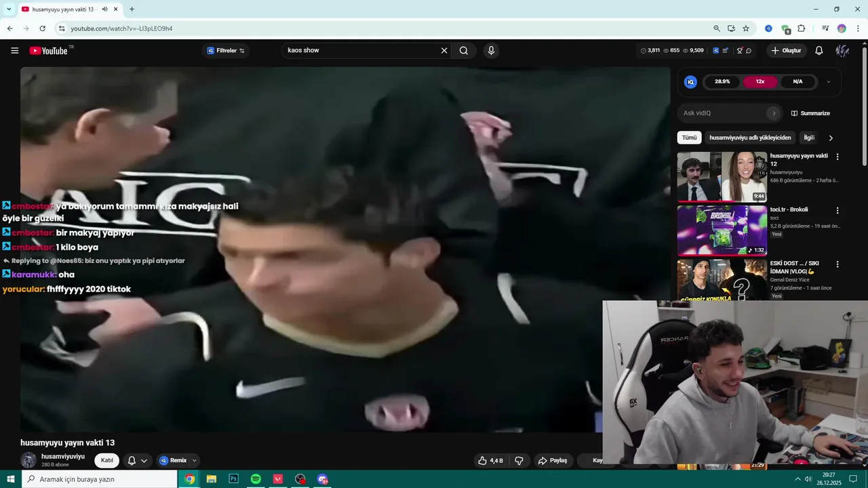Clear the search box with the X icon

pos(444,51)
